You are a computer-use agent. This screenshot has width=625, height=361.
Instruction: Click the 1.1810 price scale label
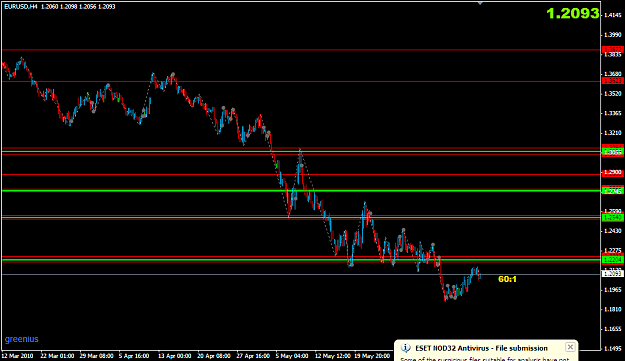click(x=613, y=309)
